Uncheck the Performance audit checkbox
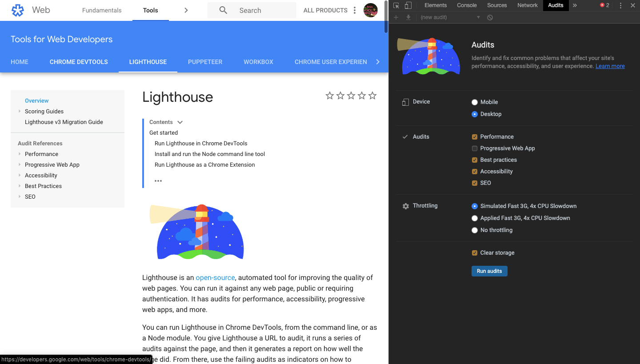Screen dimensions: 640x364 (475, 137)
